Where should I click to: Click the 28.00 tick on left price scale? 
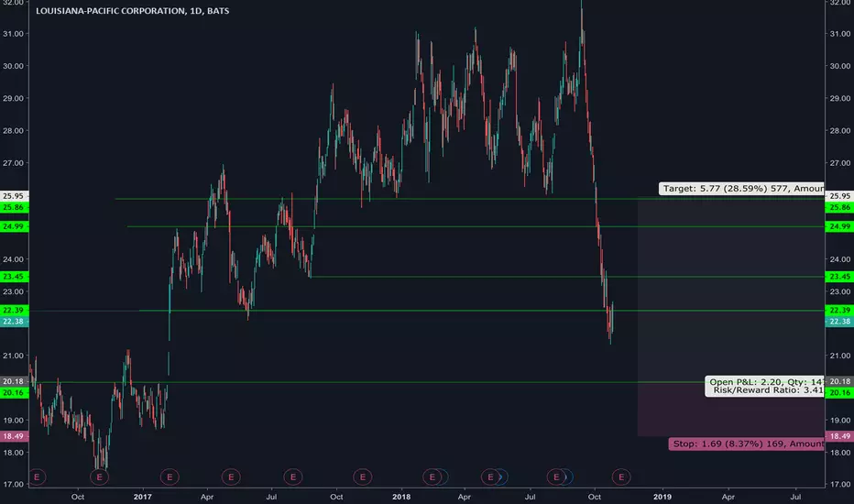pos(13,131)
